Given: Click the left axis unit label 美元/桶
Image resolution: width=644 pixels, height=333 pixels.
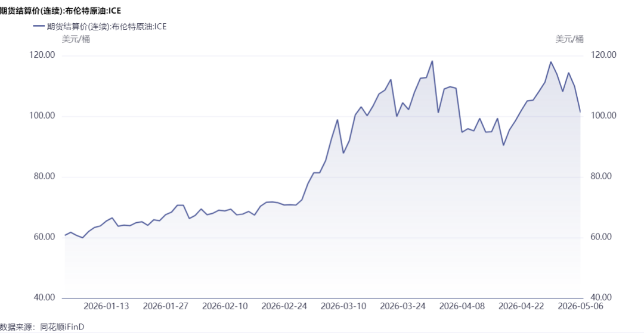Looking at the screenshot, I should click(x=76, y=39).
